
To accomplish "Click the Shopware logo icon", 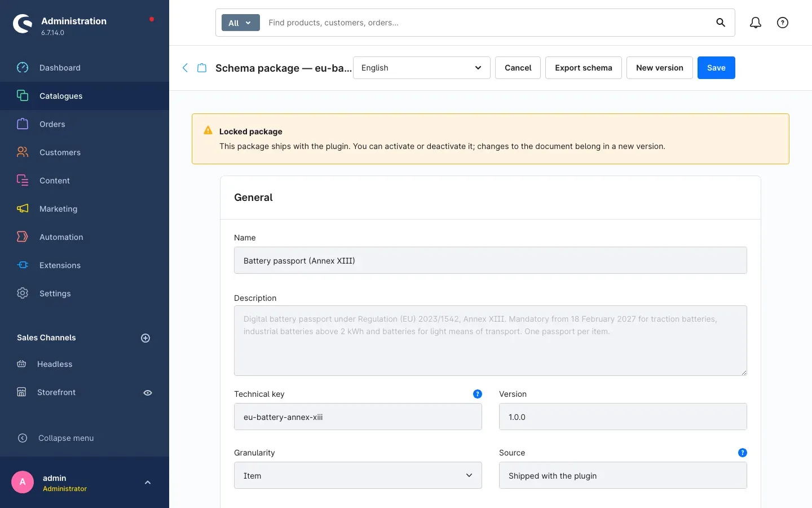I will [x=23, y=24].
